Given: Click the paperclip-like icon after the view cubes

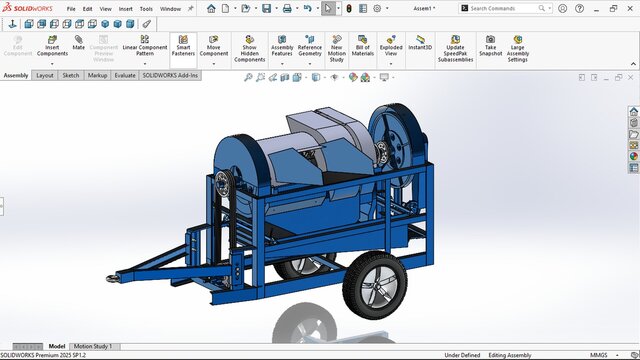Looking at the screenshot, I should click(x=147, y=24).
